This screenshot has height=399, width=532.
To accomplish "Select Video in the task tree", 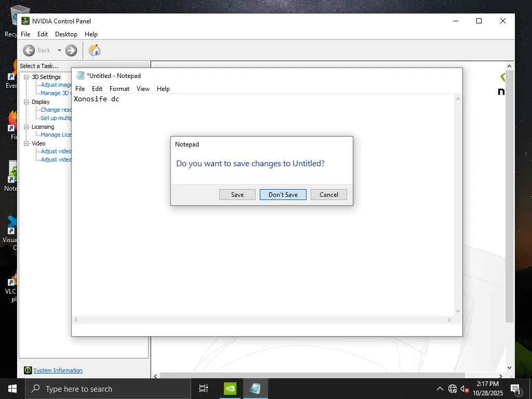I will 38,143.
